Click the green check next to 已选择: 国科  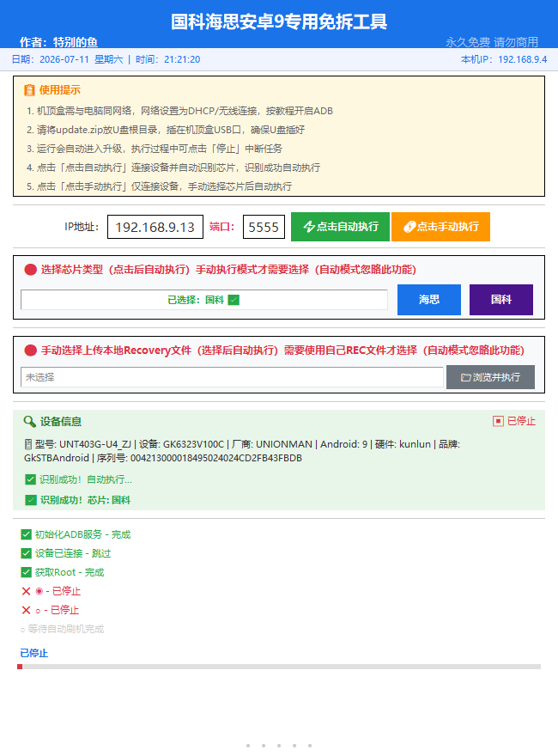pyautogui.click(x=234, y=300)
